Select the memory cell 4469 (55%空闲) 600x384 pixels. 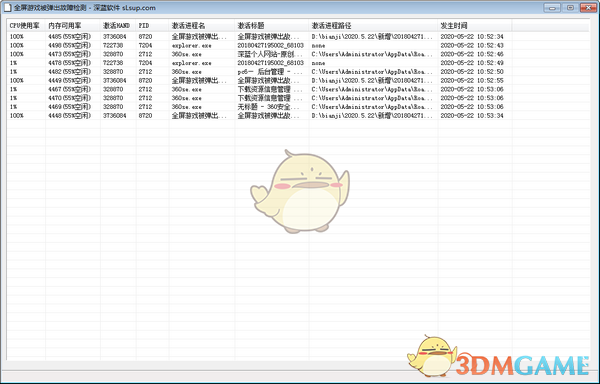click(x=70, y=107)
